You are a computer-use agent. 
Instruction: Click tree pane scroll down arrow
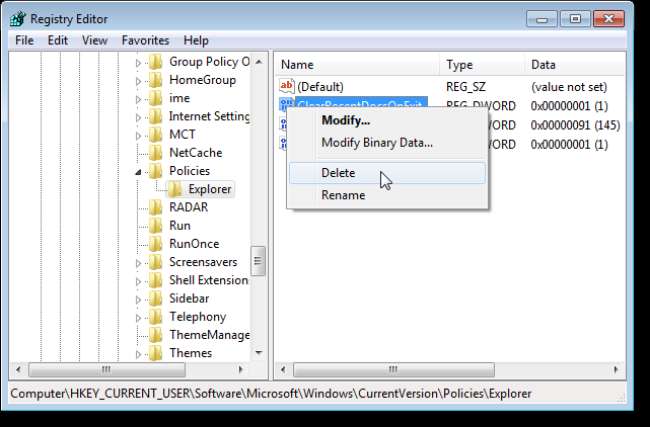pos(259,353)
